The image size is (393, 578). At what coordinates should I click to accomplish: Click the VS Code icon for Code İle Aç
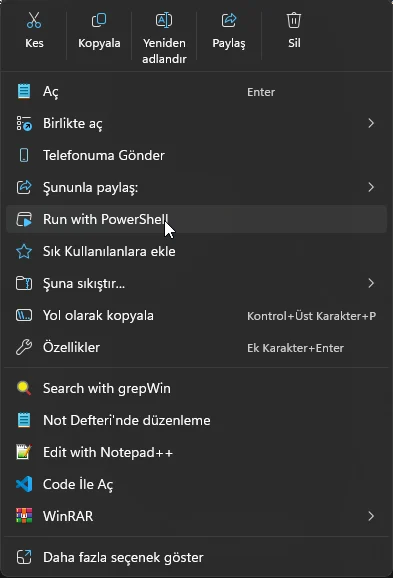[24, 484]
